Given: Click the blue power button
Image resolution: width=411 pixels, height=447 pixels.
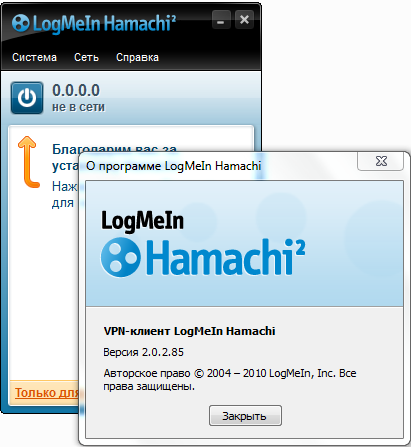Looking at the screenshot, I should 27,98.
